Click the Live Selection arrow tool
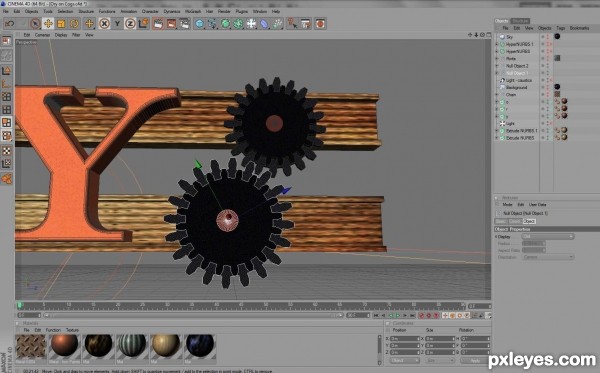Viewport: 600px width, 373px height. (x=35, y=24)
